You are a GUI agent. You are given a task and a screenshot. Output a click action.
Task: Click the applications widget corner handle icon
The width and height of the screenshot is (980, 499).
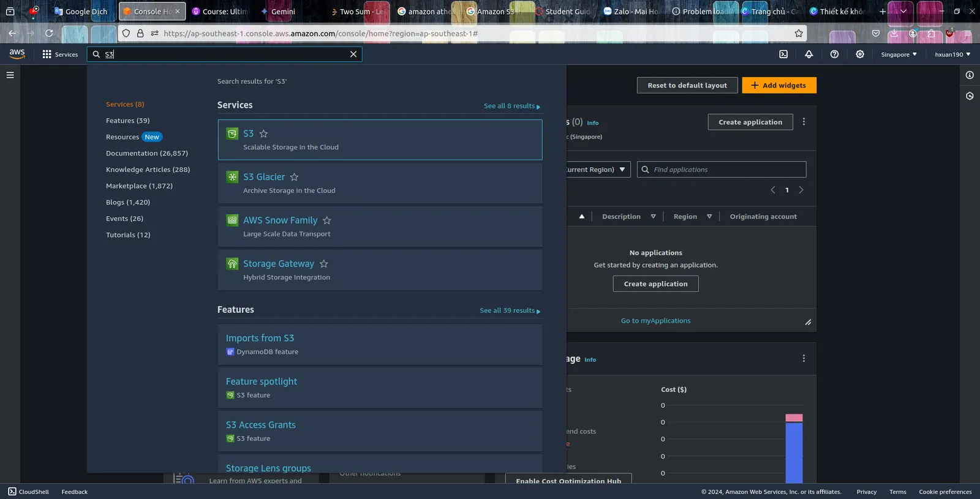tap(808, 323)
